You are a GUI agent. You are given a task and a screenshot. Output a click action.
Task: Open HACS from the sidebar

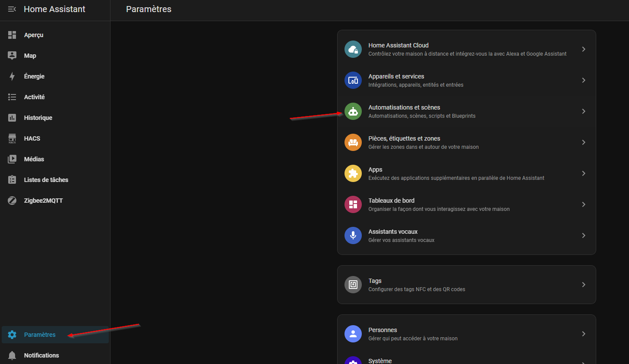coord(32,138)
